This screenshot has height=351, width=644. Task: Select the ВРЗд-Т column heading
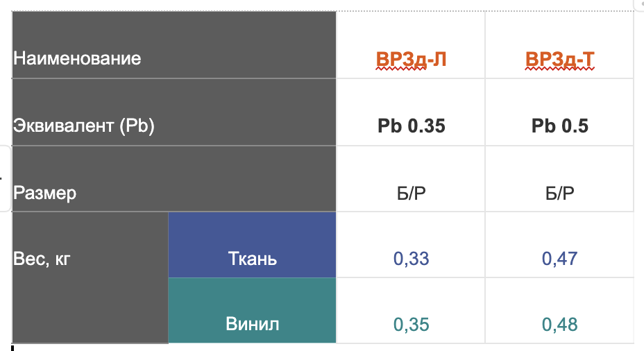click(559, 60)
